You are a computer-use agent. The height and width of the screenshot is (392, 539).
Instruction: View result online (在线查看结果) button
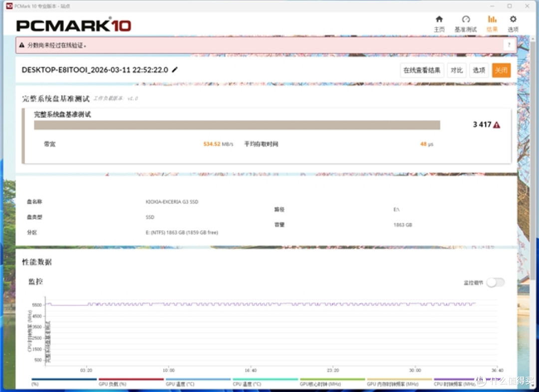click(422, 70)
